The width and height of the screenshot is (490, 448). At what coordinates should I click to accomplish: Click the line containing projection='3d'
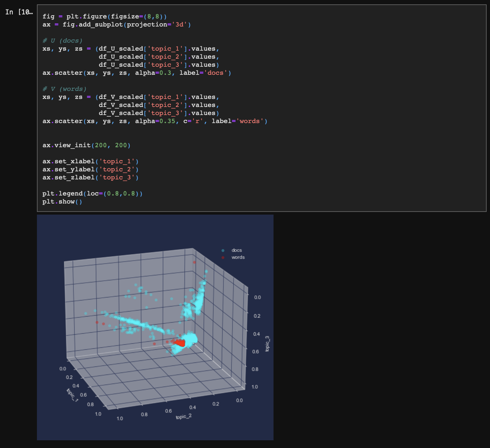[x=116, y=24]
